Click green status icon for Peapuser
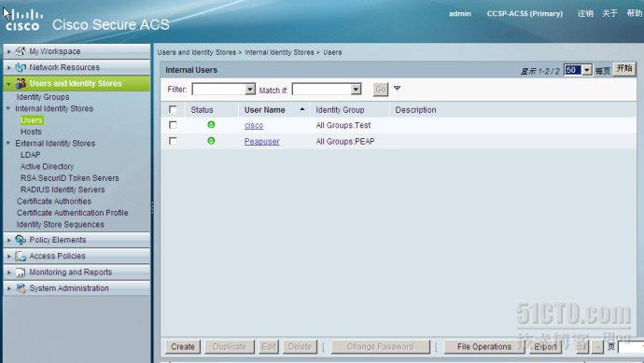The width and height of the screenshot is (644, 363). pyautogui.click(x=211, y=141)
